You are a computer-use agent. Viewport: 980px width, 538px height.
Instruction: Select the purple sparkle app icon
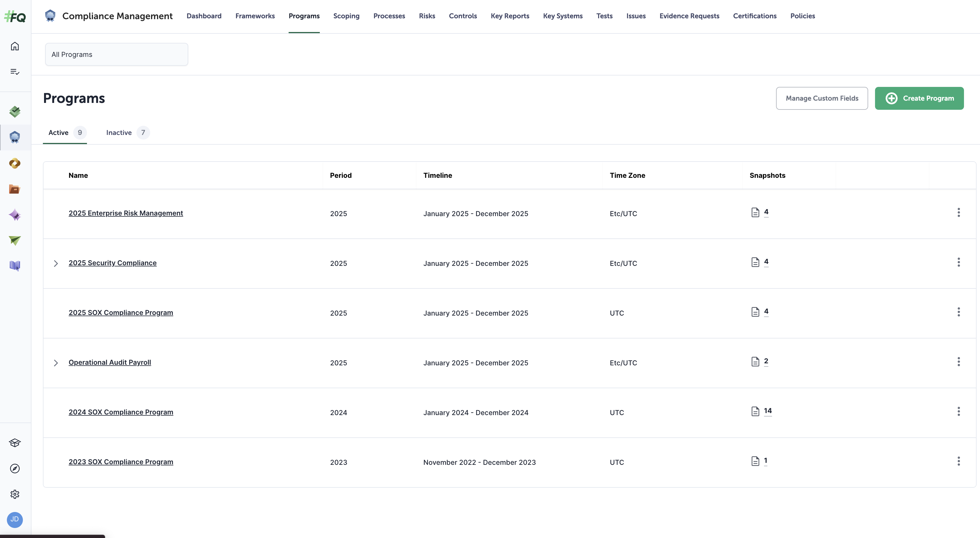15,215
